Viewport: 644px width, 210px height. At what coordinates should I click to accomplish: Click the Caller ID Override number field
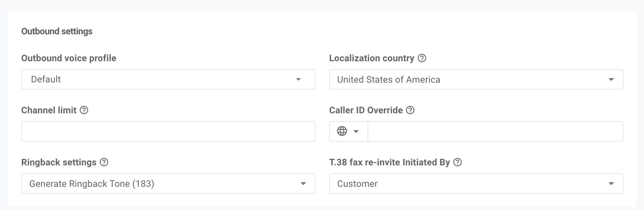click(x=495, y=131)
